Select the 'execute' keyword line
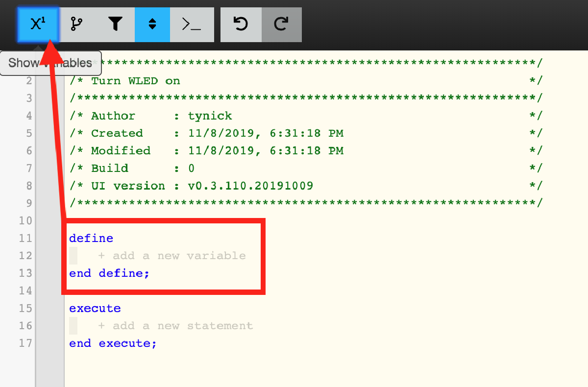The image size is (588, 387). tap(95, 308)
